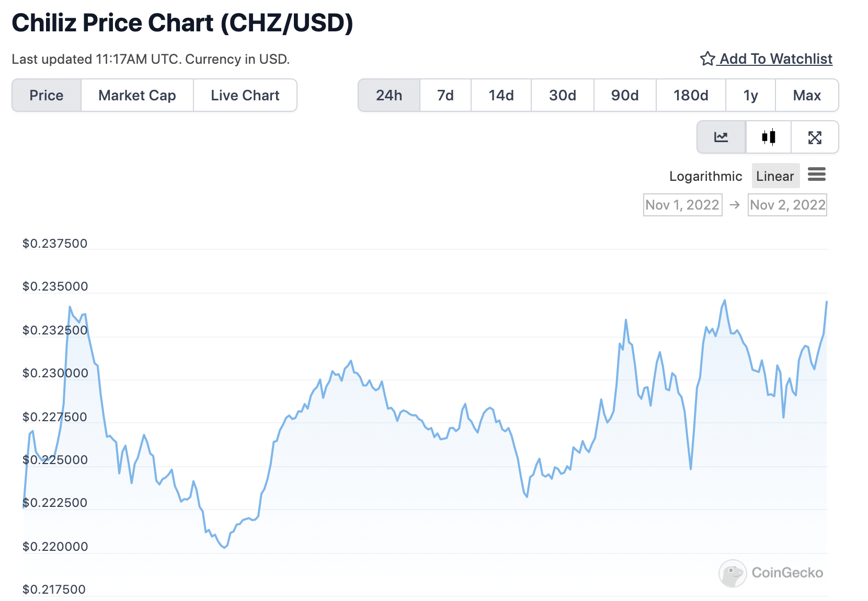Expand chart to fullscreen

click(x=815, y=137)
